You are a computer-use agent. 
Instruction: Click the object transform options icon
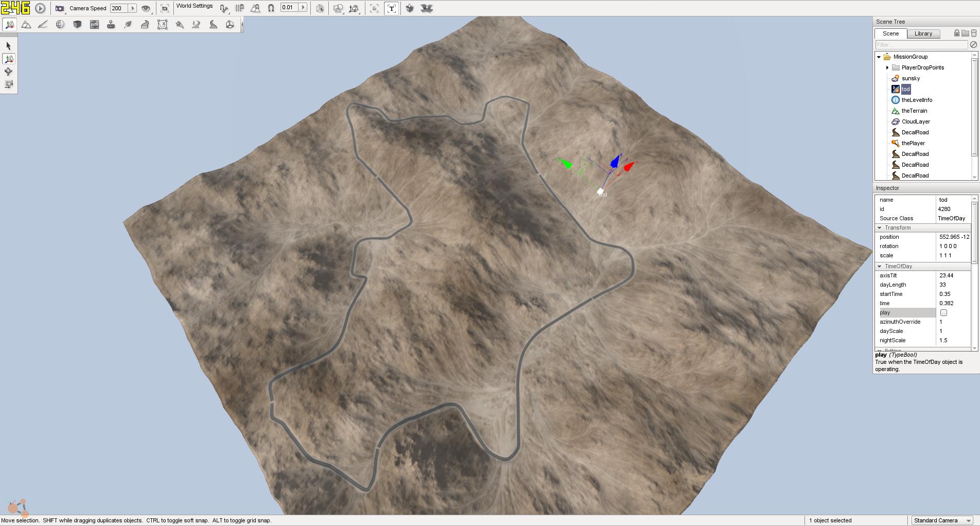pos(354,8)
